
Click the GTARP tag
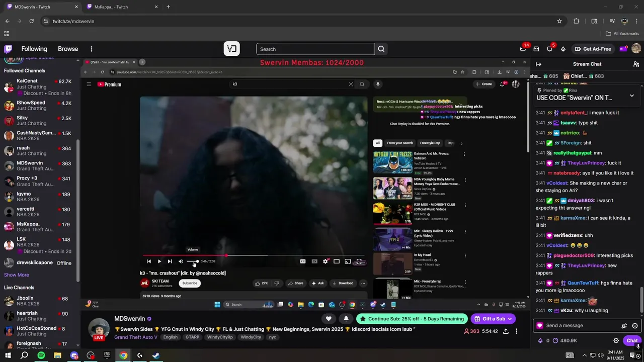(x=192, y=337)
